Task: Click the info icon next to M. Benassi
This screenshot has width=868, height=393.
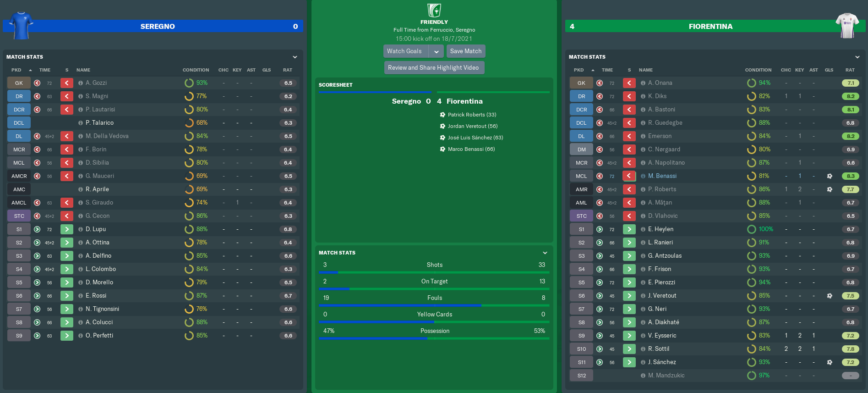Action: coord(643,176)
